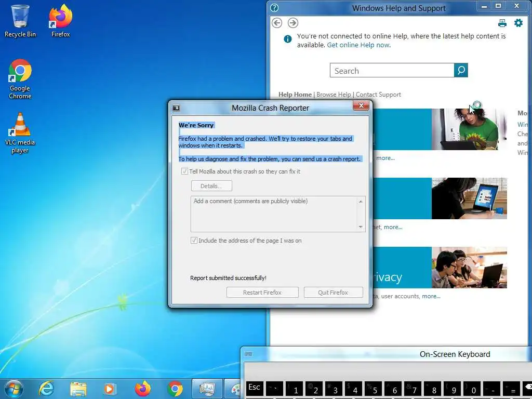Click the Help Search input field

tap(392, 70)
